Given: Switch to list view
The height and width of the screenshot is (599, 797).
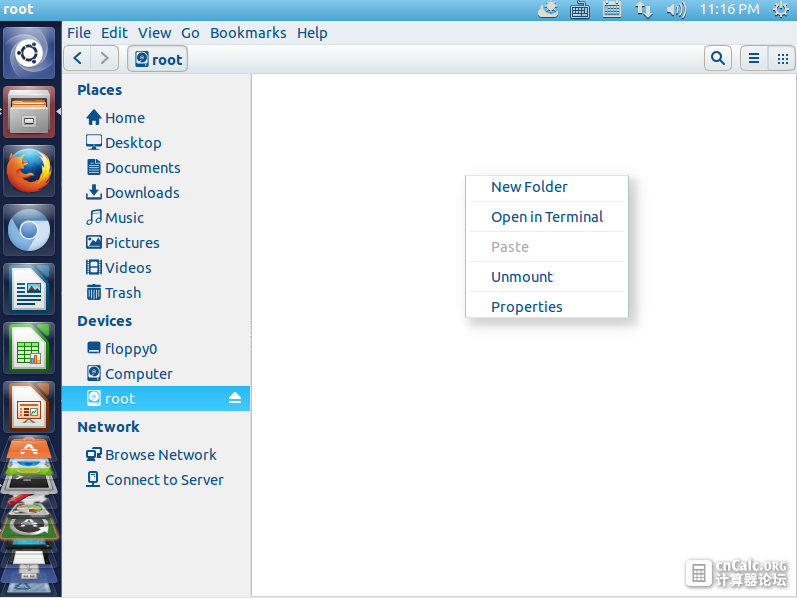Looking at the screenshot, I should point(754,58).
